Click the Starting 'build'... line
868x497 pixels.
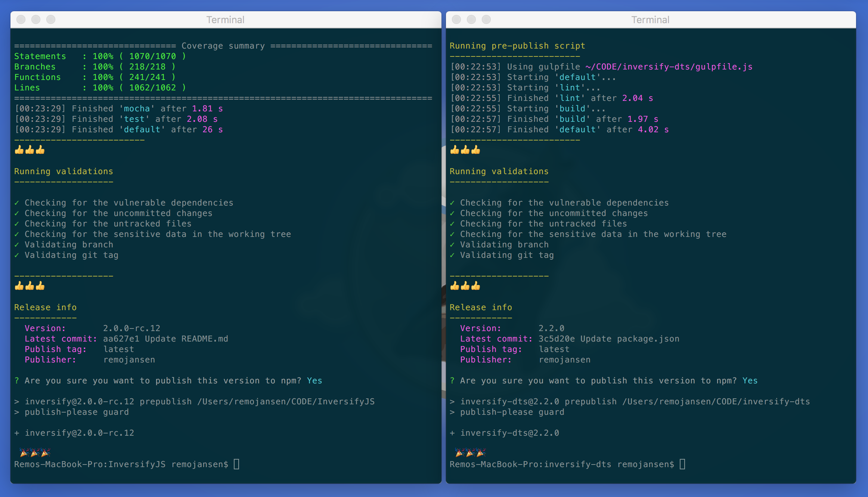point(528,109)
